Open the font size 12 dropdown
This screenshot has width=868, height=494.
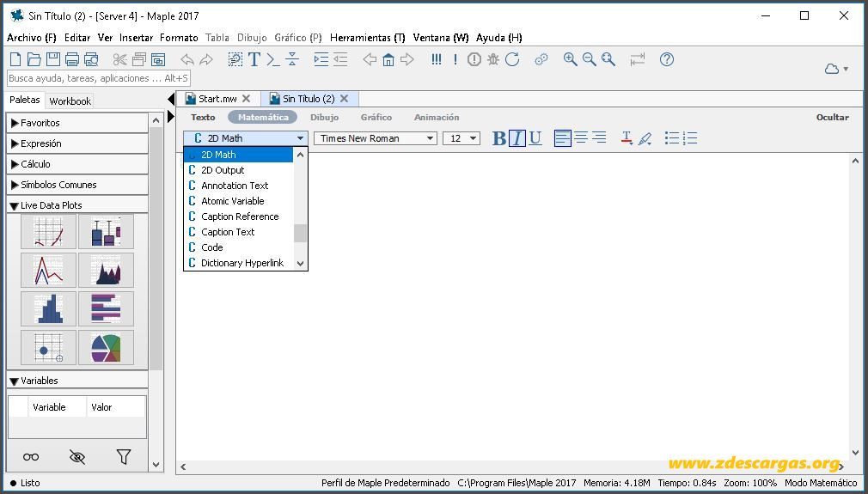pyautogui.click(x=462, y=138)
